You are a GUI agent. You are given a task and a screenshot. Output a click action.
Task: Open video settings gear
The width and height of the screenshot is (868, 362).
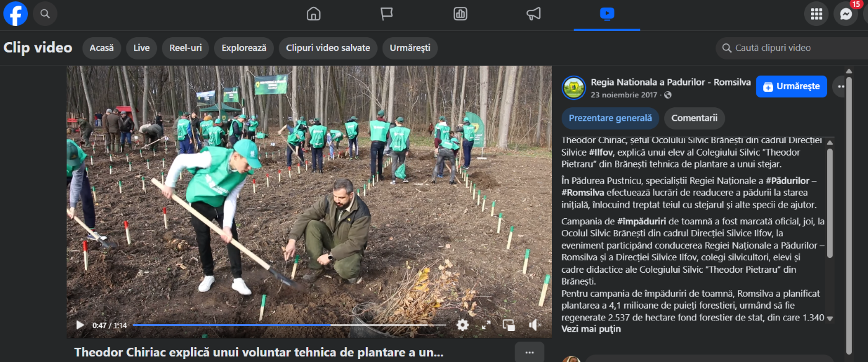tap(463, 325)
